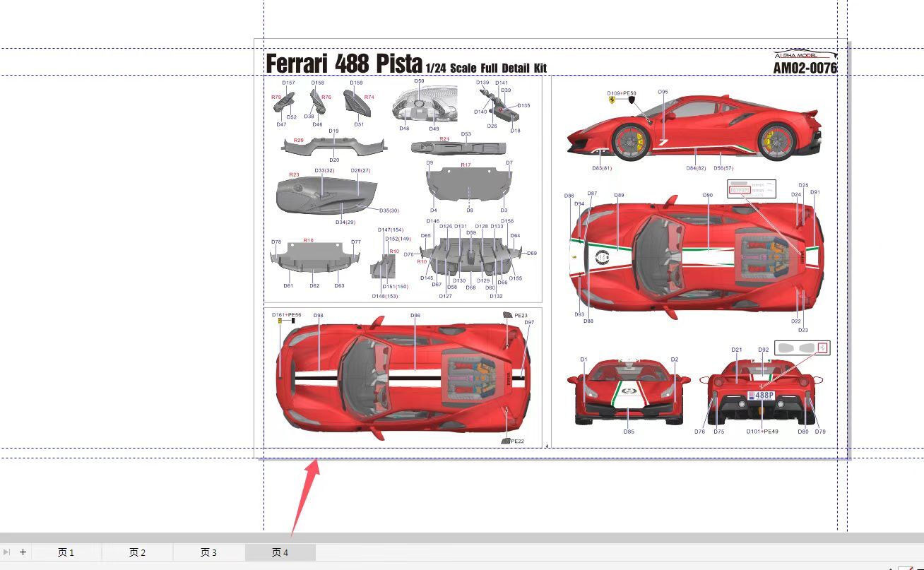Image resolution: width=924 pixels, height=570 pixels.
Task: Select the top-view car with black-white stripe
Action: 402,378
